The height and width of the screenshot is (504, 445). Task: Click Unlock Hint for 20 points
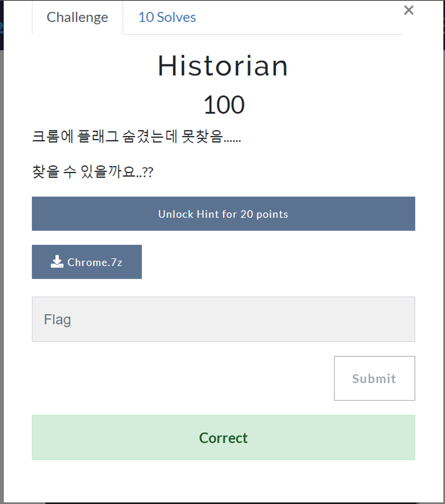[224, 214]
